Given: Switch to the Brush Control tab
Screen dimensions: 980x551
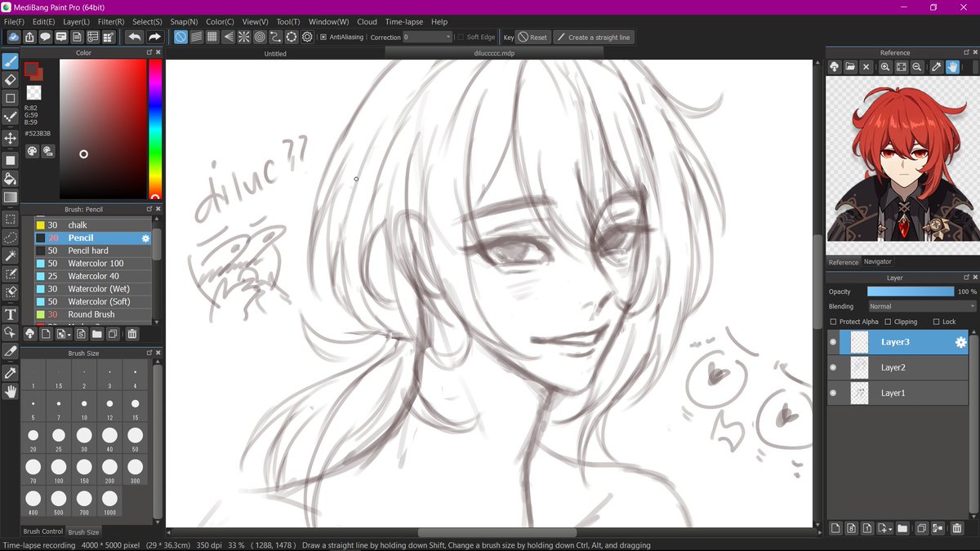Looking at the screenshot, I should tap(42, 531).
